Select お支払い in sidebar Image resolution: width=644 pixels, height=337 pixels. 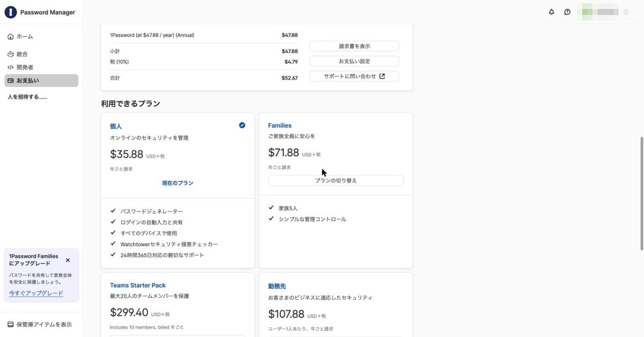click(41, 80)
